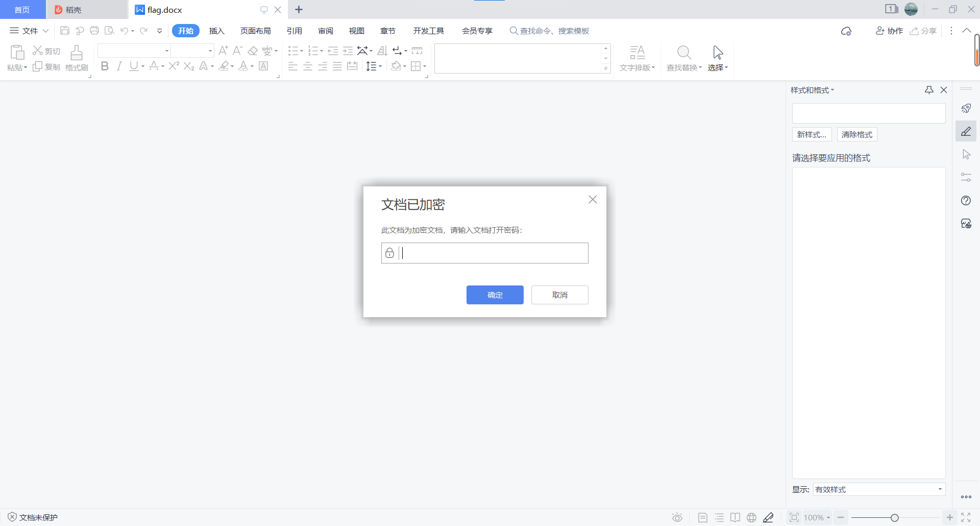Click the rocket icon in right sidebar
This screenshot has width=980, height=526.
[x=966, y=108]
